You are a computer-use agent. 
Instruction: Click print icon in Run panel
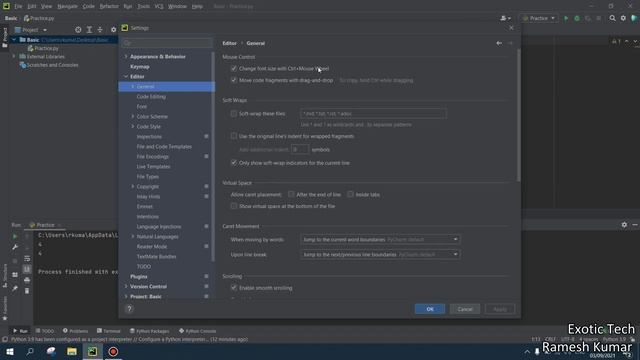tap(27, 280)
